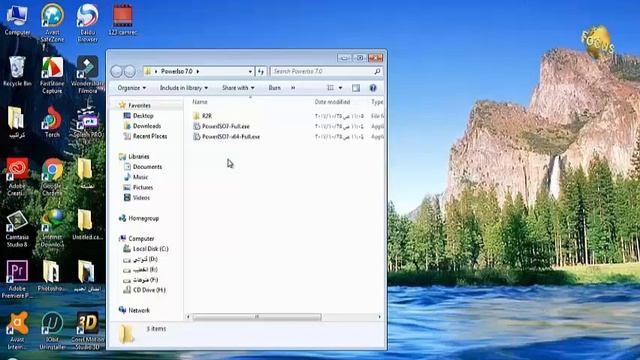Open IObit Uninstaller shortcut
The height and width of the screenshot is (360, 640).
52,331
